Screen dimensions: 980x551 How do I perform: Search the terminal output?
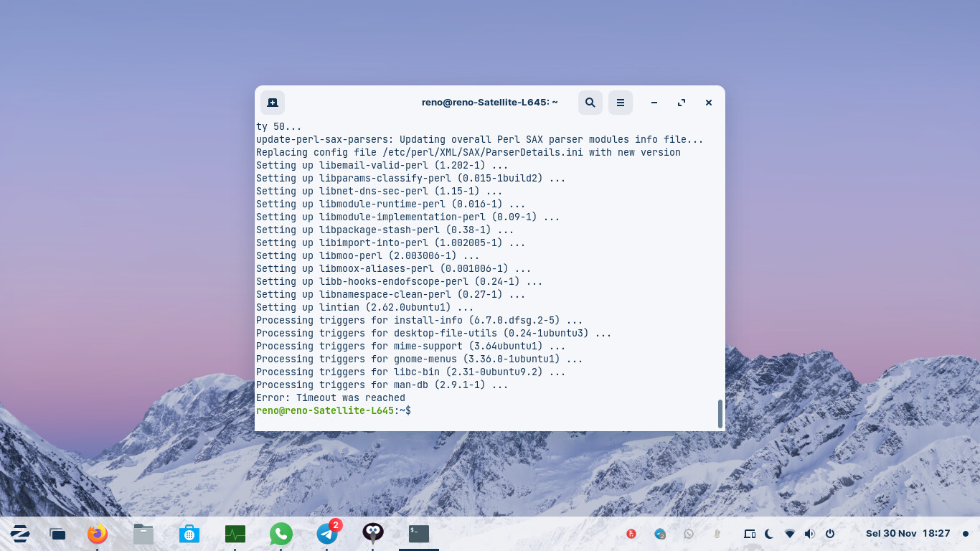point(590,103)
